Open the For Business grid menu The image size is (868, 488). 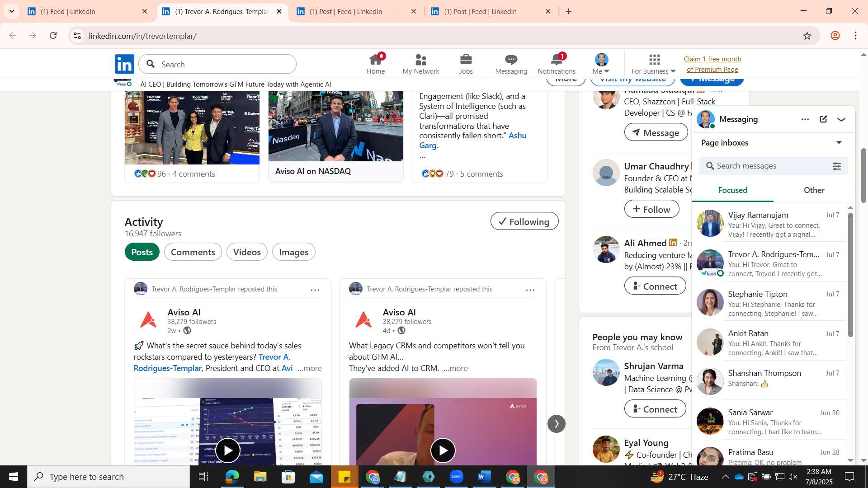[654, 64]
